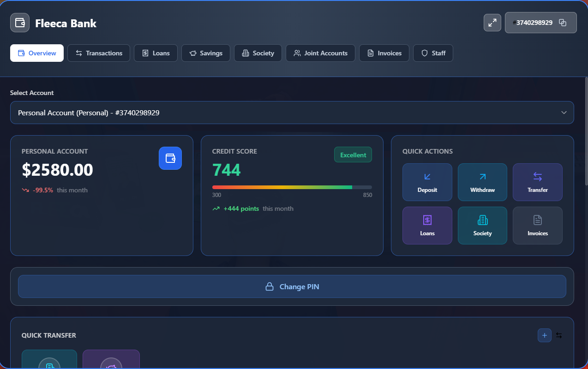Open the Invoices quick action tile
This screenshot has height=369, width=588.
pos(538,226)
